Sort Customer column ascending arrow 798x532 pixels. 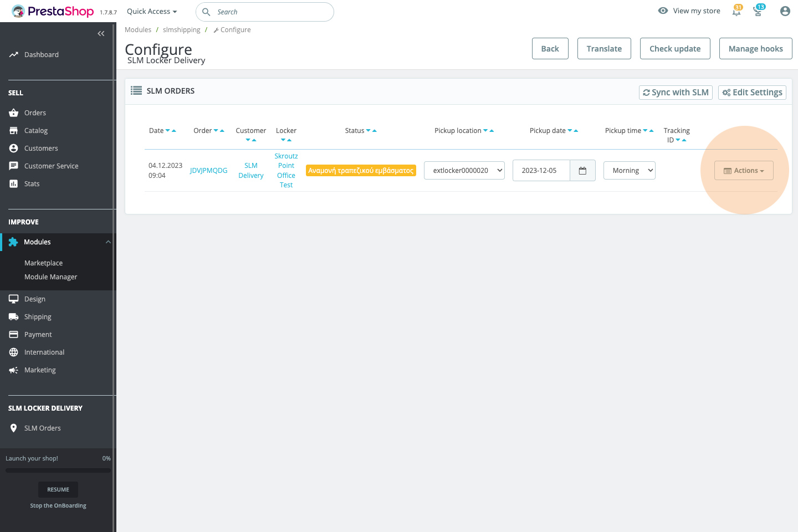pos(254,140)
